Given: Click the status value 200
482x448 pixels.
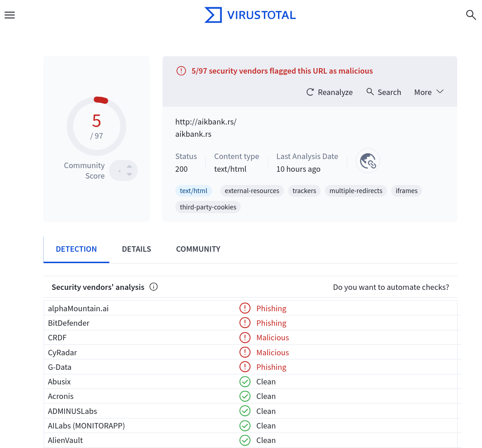Looking at the screenshot, I should click(x=181, y=169).
